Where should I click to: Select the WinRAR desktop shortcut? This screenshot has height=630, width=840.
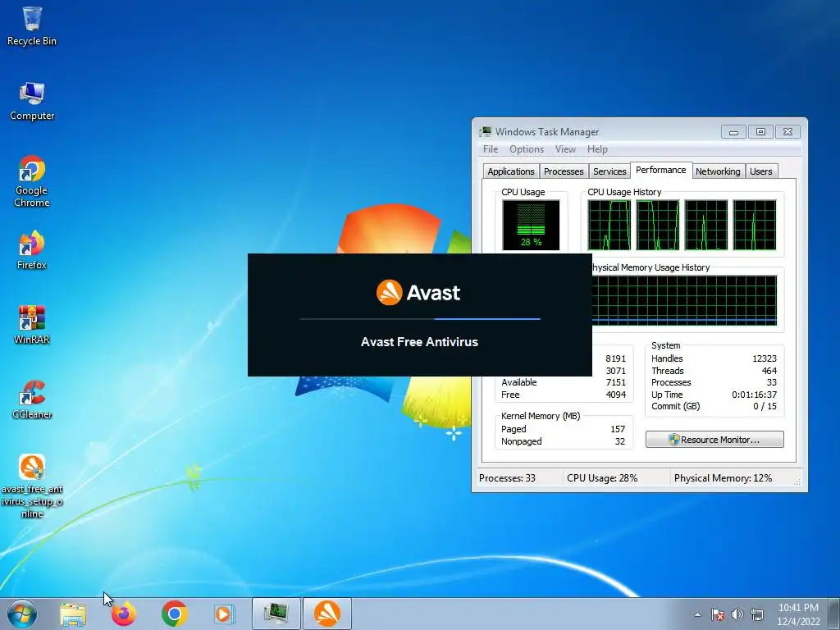[x=32, y=325]
